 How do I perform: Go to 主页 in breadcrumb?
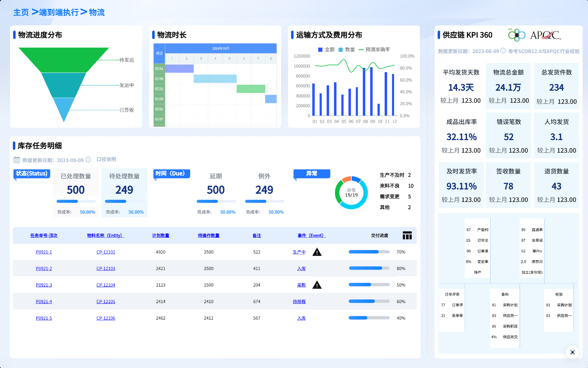click(x=21, y=13)
